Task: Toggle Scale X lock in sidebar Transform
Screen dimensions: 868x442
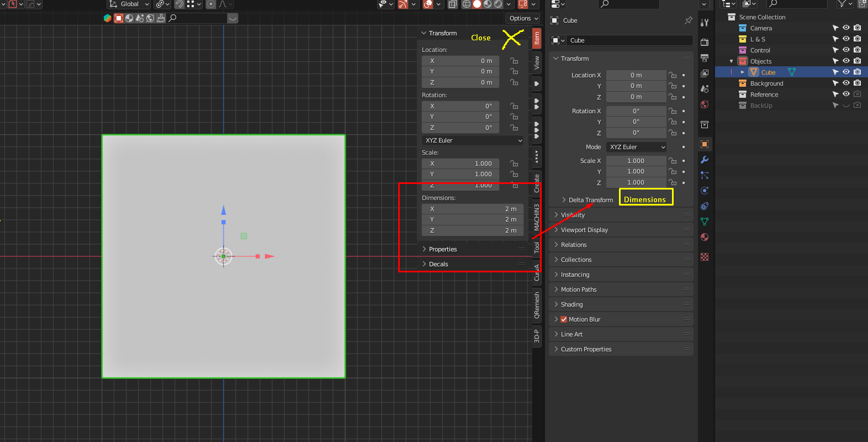Action: tap(514, 164)
